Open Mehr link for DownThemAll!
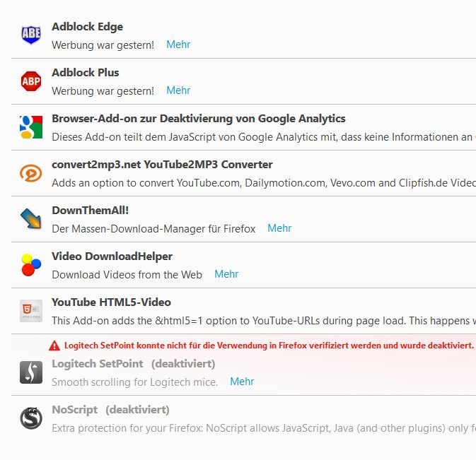476x460 pixels. 279,228
